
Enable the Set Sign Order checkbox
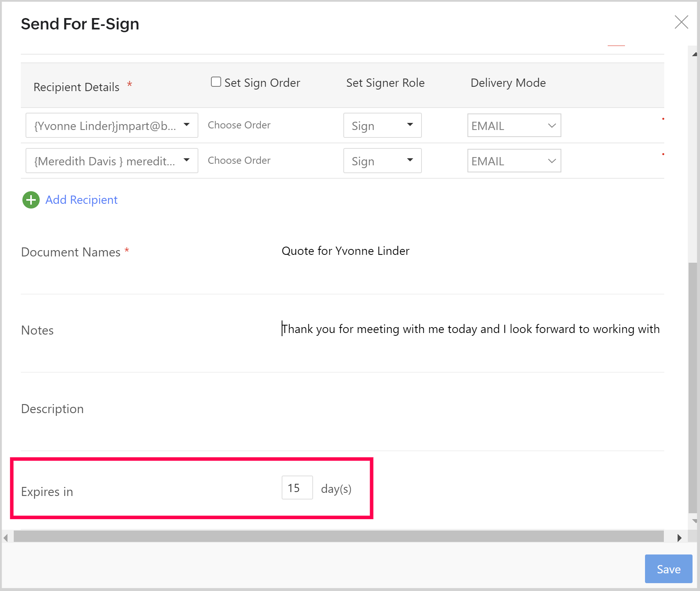click(216, 82)
